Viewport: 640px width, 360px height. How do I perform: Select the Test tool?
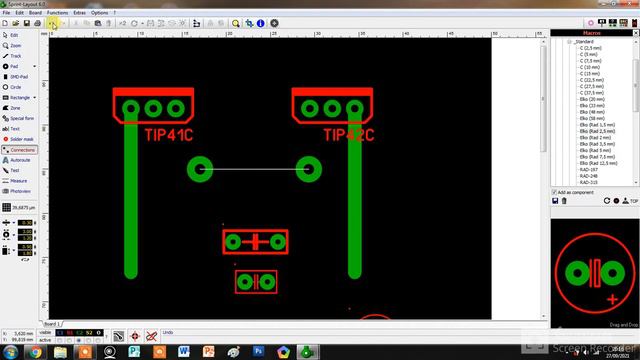click(11, 170)
